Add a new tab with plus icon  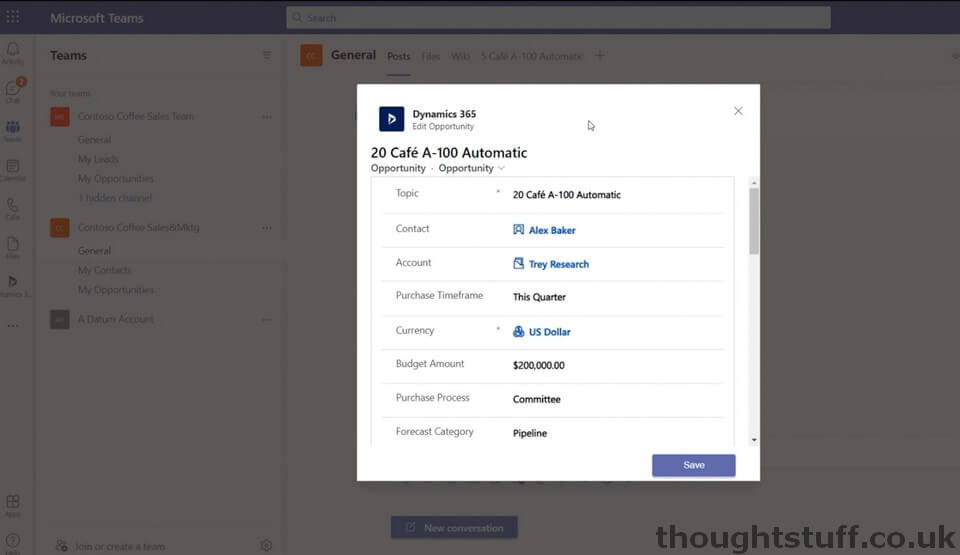(x=600, y=56)
